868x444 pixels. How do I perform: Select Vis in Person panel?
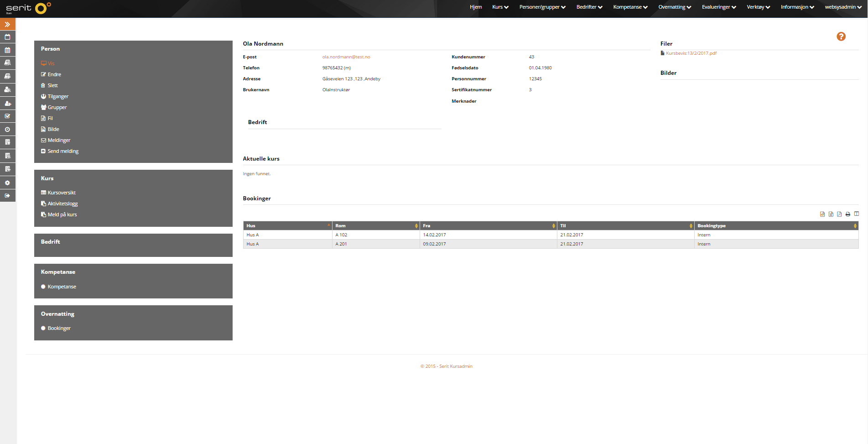47,63
